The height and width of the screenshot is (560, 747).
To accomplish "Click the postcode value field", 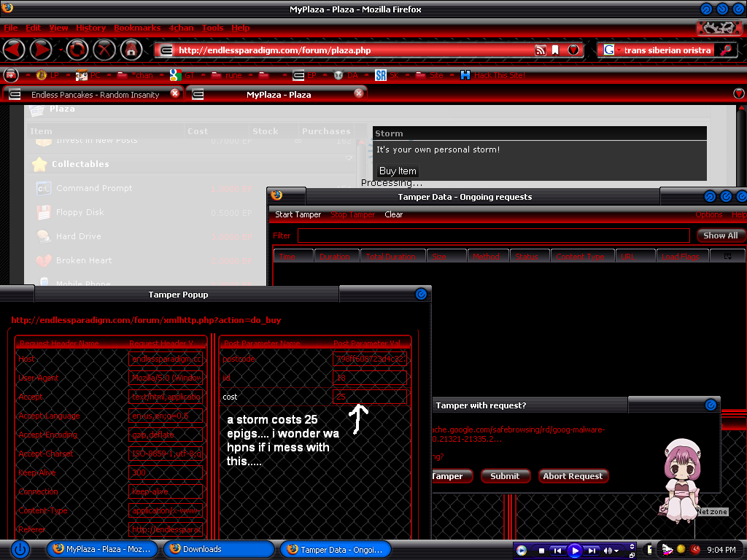I will pyautogui.click(x=370, y=359).
